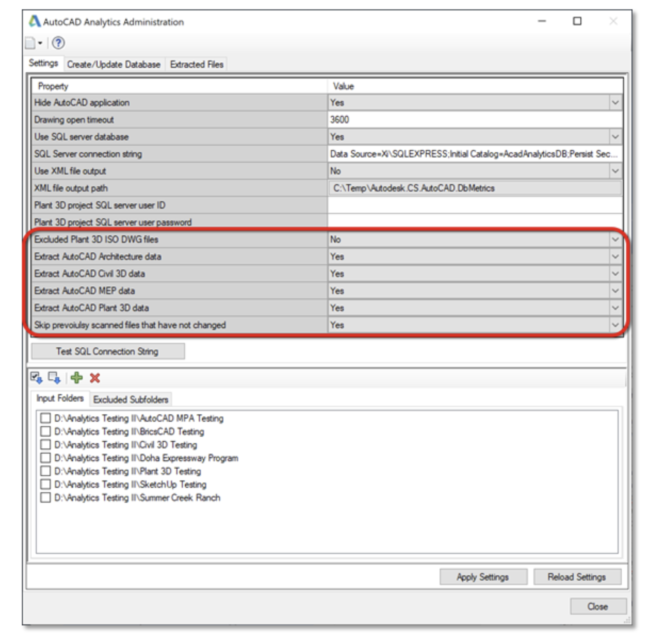
Task: Open the arrow beside the document icon
Action: pos(40,43)
